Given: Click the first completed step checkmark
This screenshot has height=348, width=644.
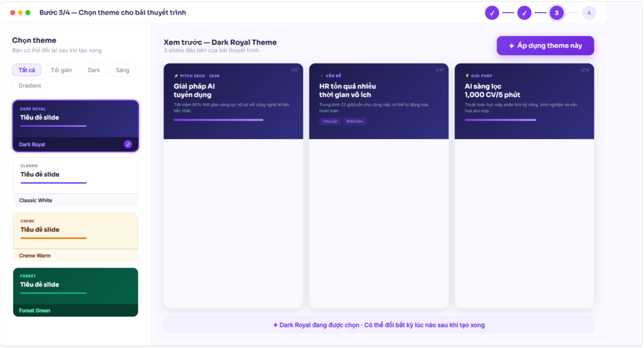Looking at the screenshot, I should (492, 13).
